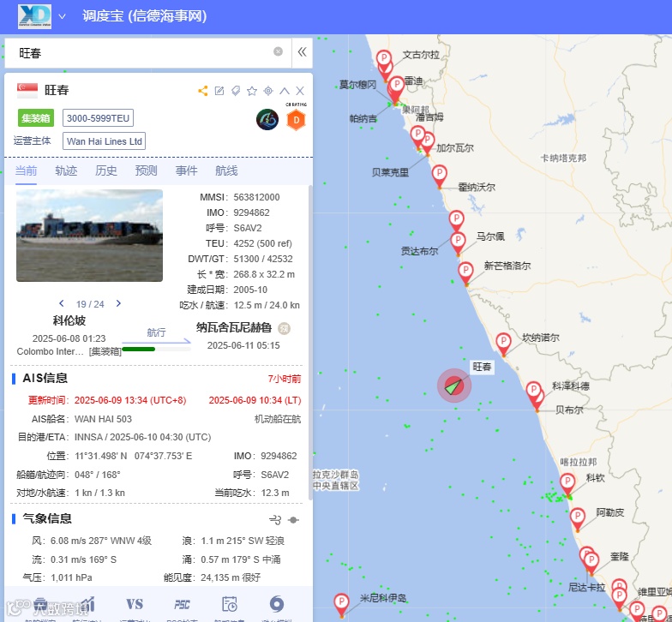
Task: Toggle the wind display icon in 气象信息
Action: coord(275,520)
